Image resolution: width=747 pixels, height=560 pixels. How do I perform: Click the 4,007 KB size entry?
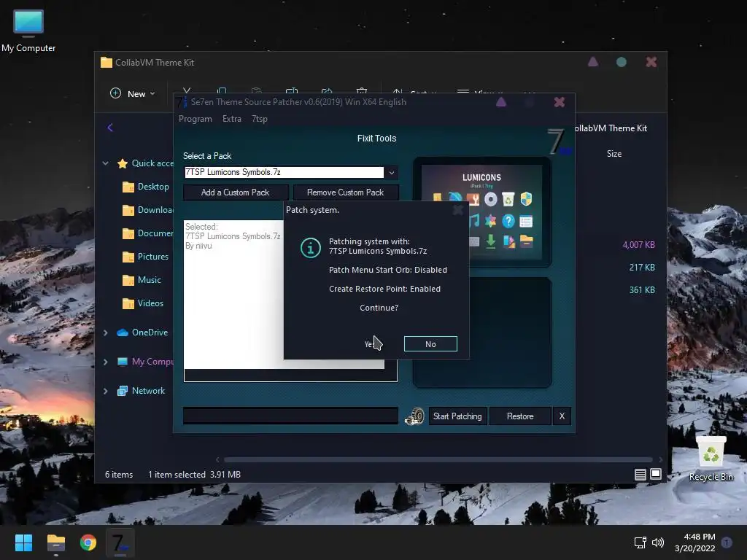(638, 245)
